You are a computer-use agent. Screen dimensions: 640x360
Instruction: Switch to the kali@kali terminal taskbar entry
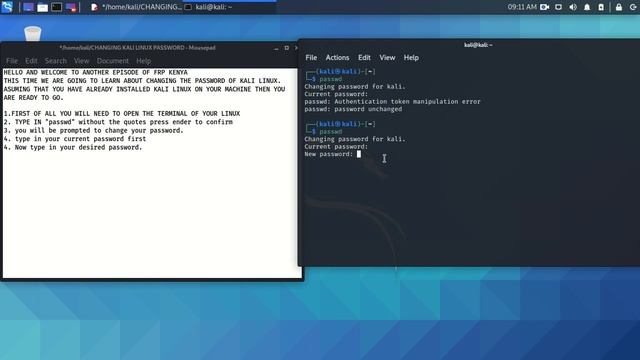(x=209, y=7)
